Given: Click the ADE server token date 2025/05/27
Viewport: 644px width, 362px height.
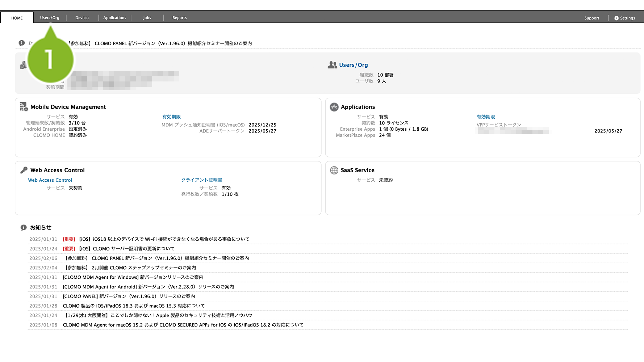Looking at the screenshot, I should point(263,131).
